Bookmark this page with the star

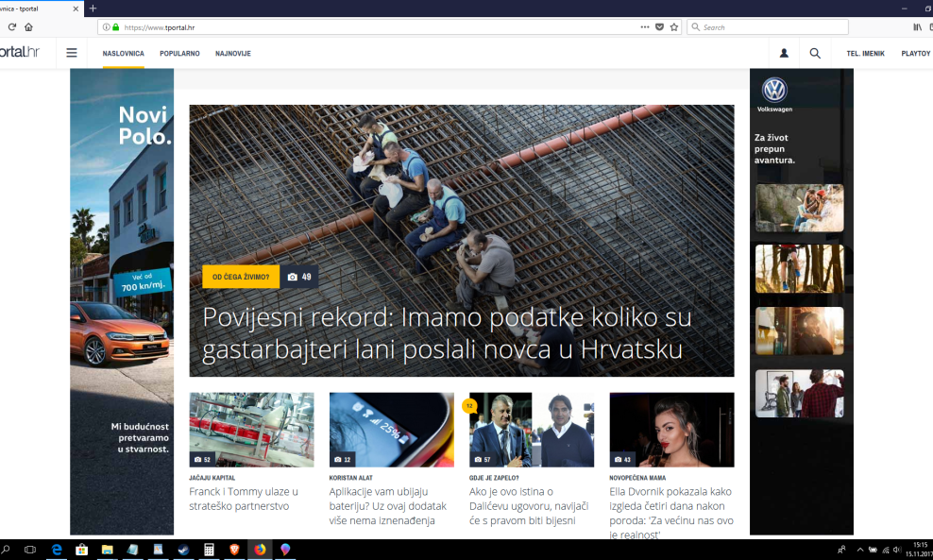(674, 26)
